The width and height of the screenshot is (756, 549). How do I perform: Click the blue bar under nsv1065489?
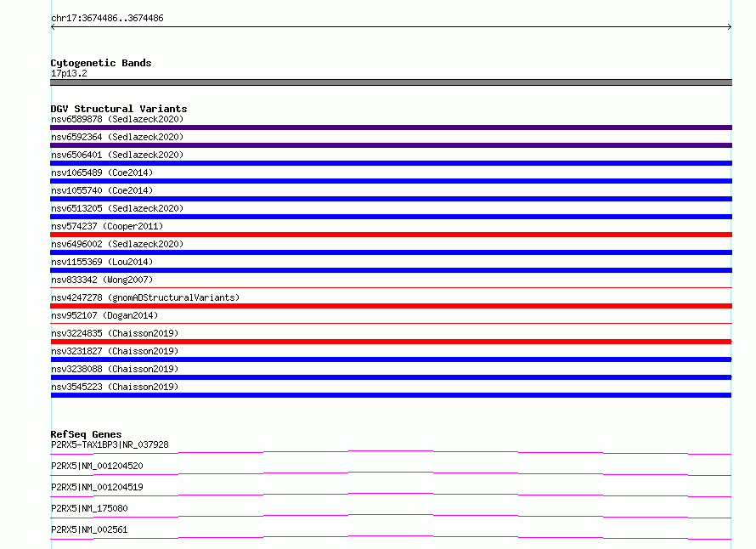[x=391, y=181]
